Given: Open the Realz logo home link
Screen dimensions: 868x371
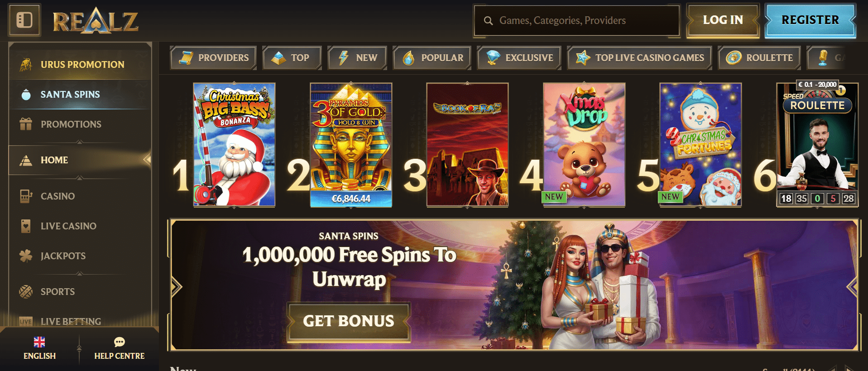Looking at the screenshot, I should [x=96, y=21].
